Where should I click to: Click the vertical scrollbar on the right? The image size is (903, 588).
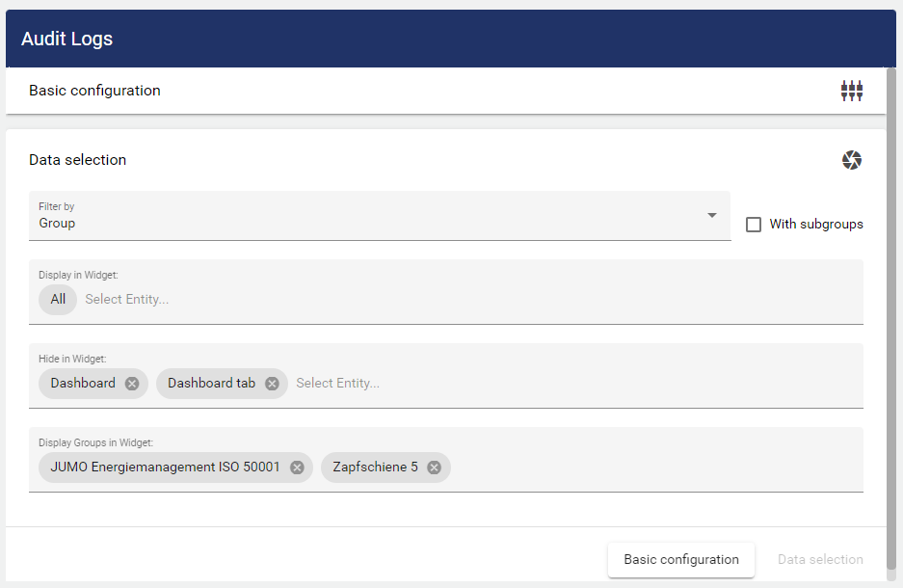click(x=891, y=289)
